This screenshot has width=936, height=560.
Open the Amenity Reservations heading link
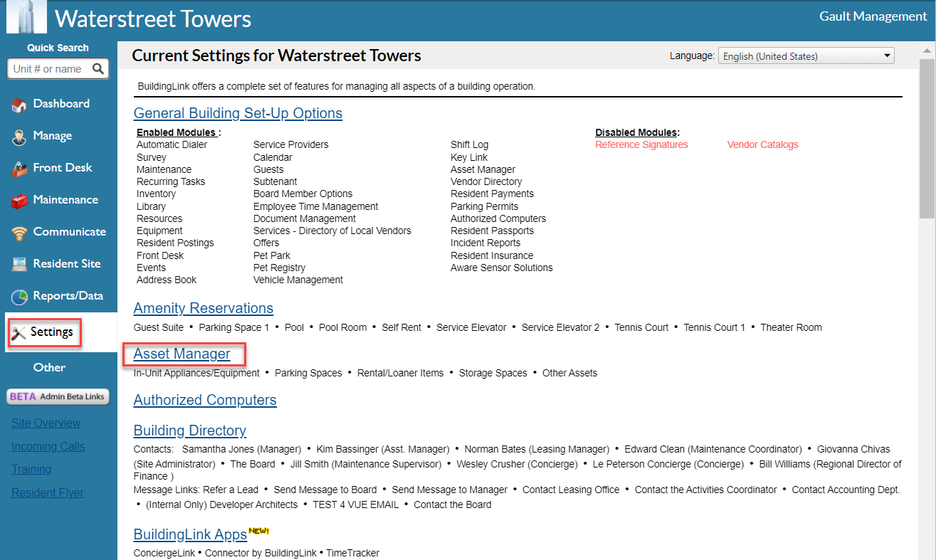click(204, 308)
